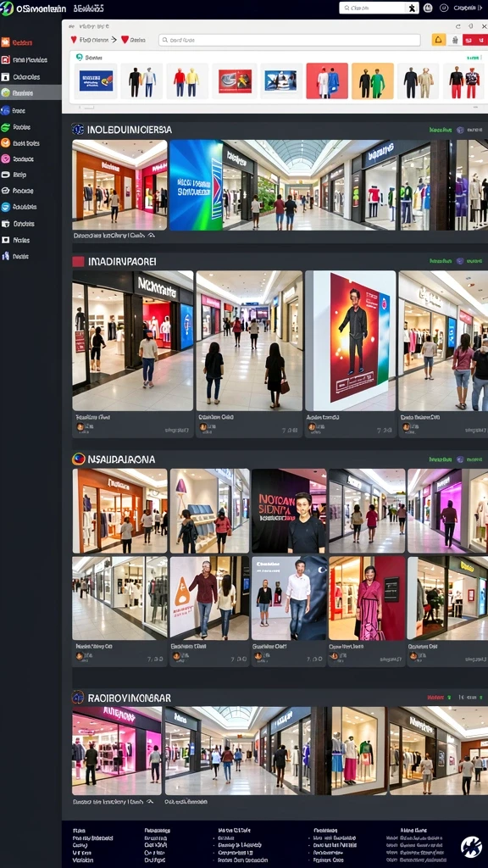Click the round grey icon right of the top search
488x868 pixels.
(428, 8)
